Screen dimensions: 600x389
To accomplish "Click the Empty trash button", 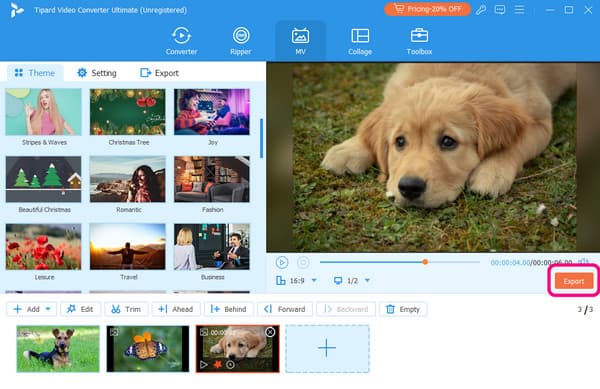I will pyautogui.click(x=403, y=309).
